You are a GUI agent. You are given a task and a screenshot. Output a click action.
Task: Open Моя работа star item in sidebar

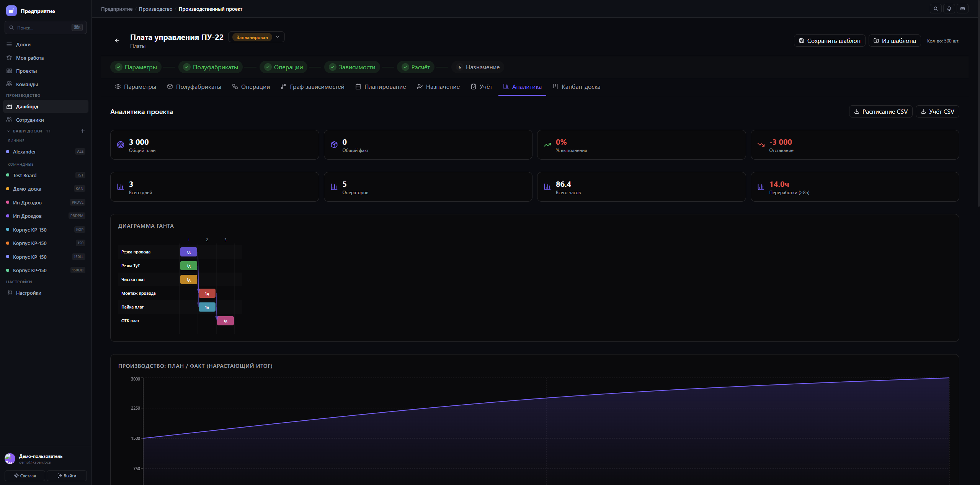[x=30, y=58]
